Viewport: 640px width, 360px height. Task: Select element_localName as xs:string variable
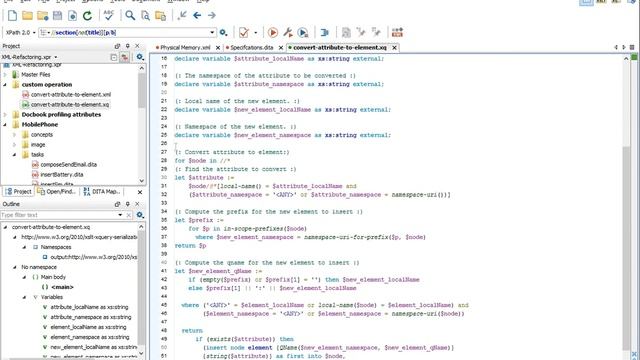88,327
